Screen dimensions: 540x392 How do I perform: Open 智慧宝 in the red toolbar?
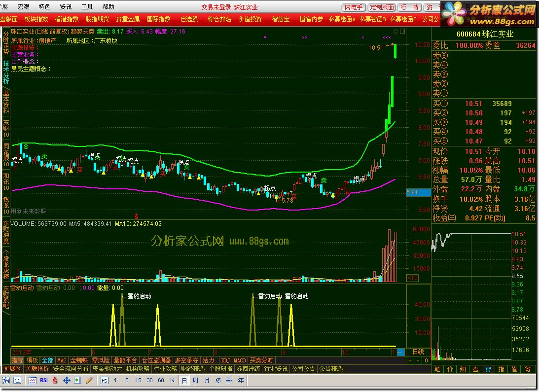coord(281,19)
